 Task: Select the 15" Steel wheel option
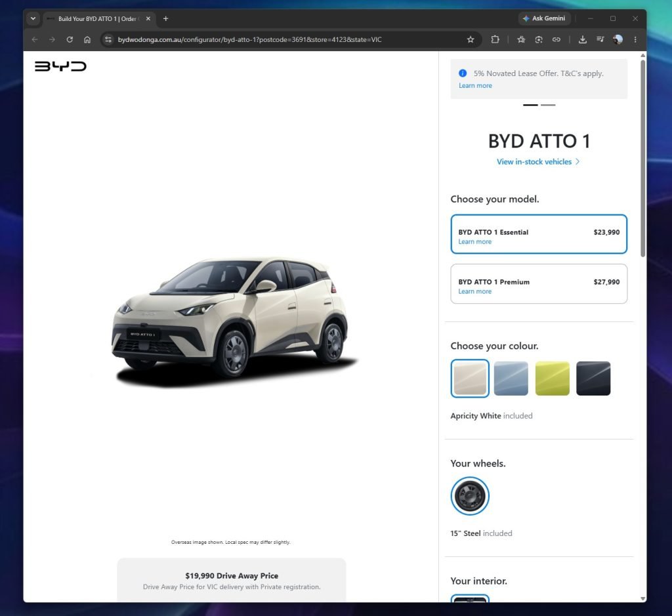point(470,496)
